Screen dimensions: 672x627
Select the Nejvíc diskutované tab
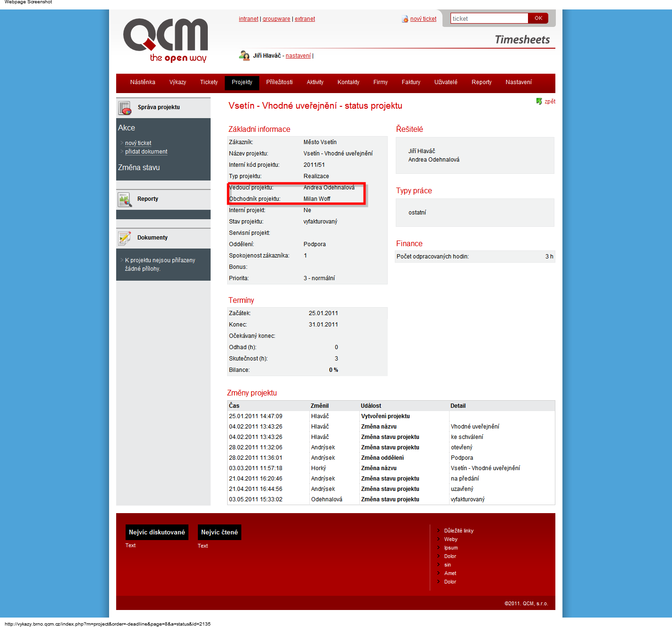click(157, 532)
